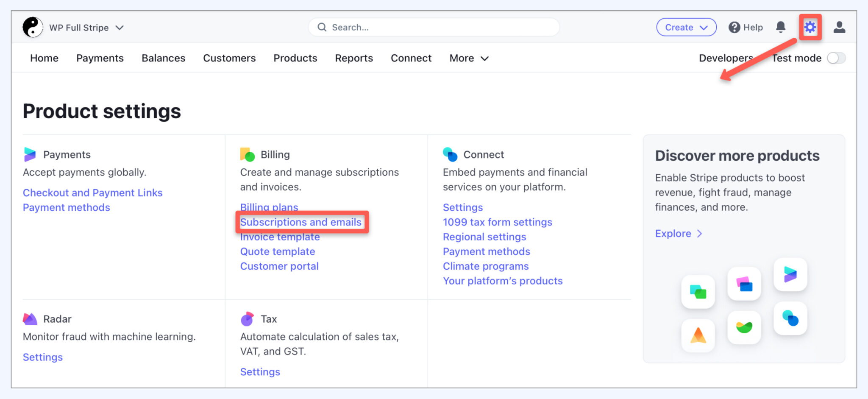Open the user profile icon
Viewport: 868px width, 399px height.
[839, 27]
